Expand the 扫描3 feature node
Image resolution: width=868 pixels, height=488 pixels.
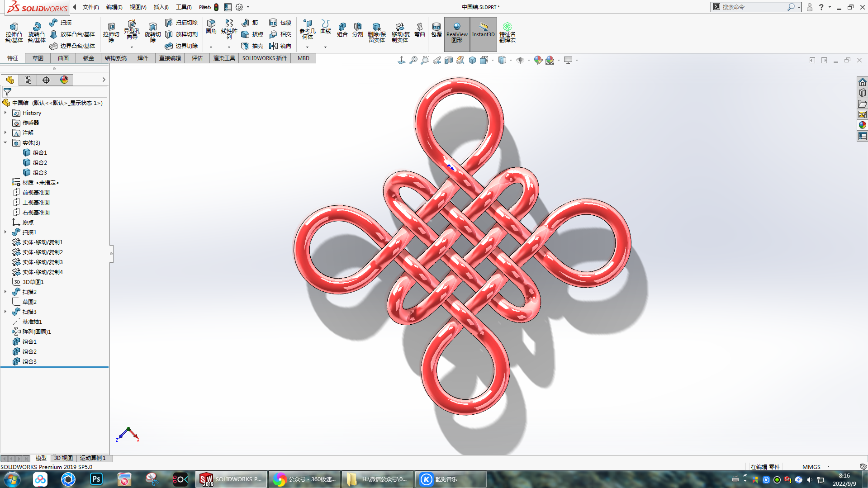coord(5,312)
